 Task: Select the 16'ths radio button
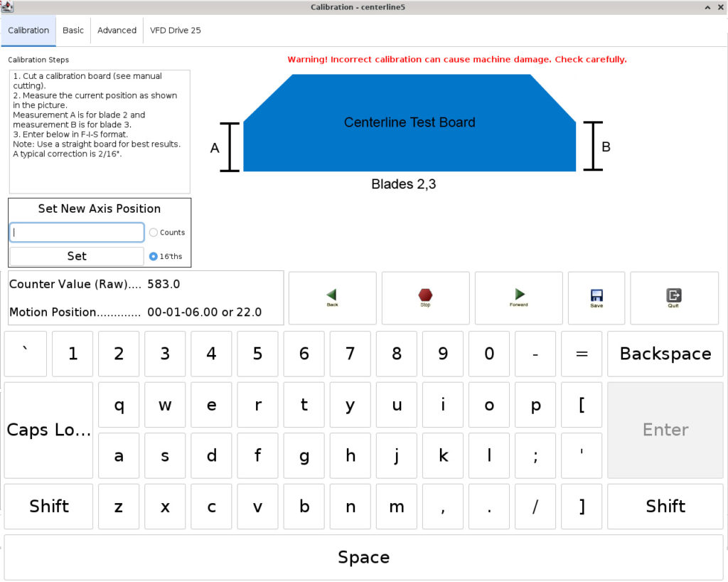pos(154,256)
